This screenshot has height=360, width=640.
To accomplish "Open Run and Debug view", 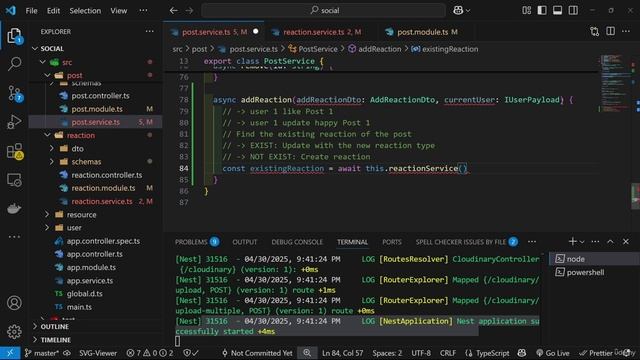I will (14, 122).
